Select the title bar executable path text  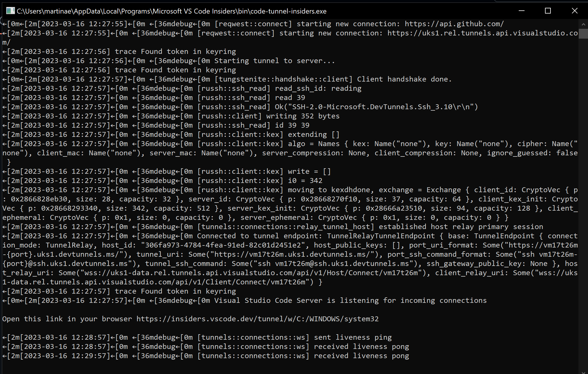(171, 11)
